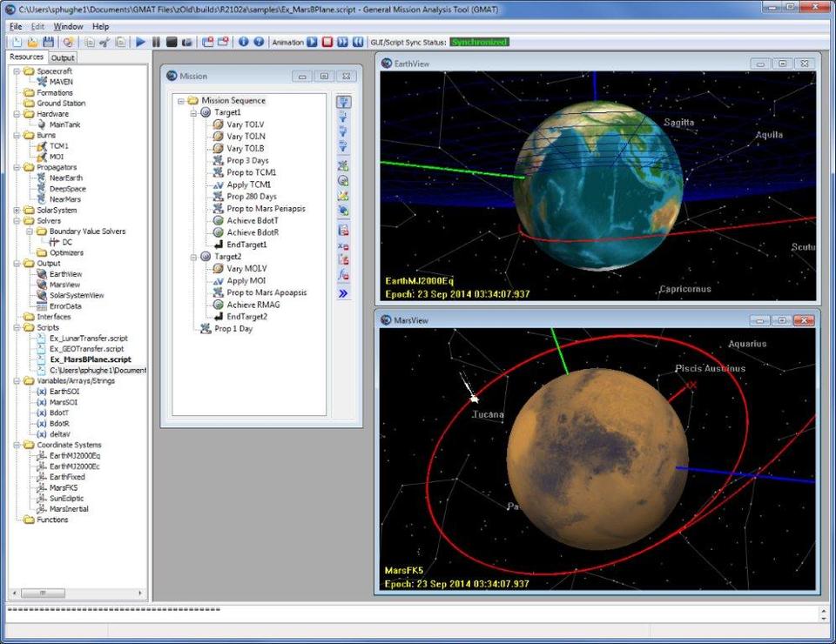Collapse the Target1 node in Mission Sequence
The height and width of the screenshot is (644, 836).
pyautogui.click(x=193, y=112)
